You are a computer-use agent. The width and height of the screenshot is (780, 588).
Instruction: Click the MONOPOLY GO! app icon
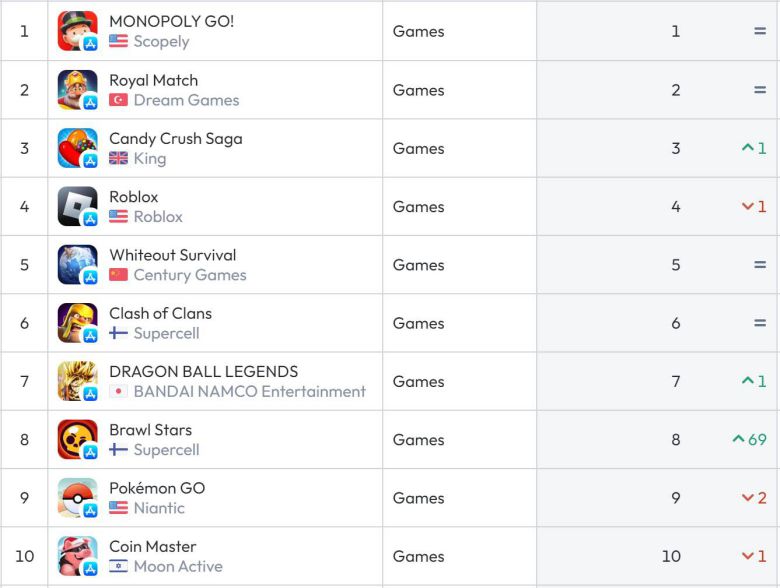click(77, 31)
